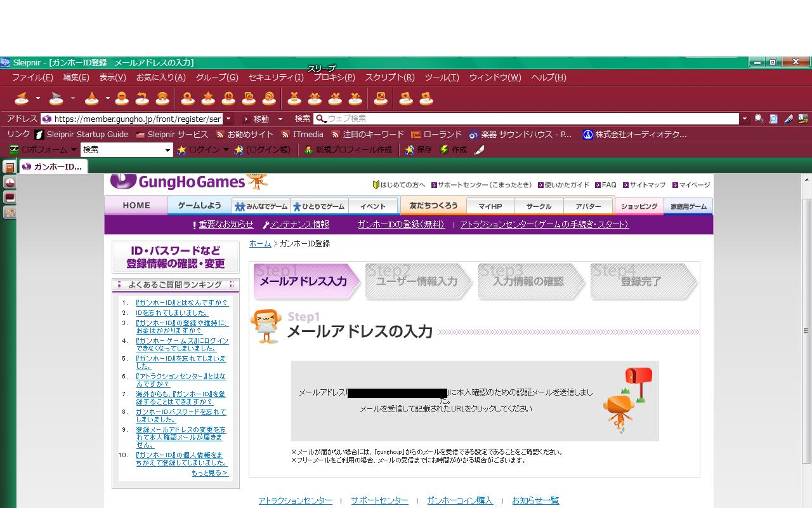This screenshot has height=508, width=812.
Task: Run web search with the magnifier icon
Action: [759, 119]
